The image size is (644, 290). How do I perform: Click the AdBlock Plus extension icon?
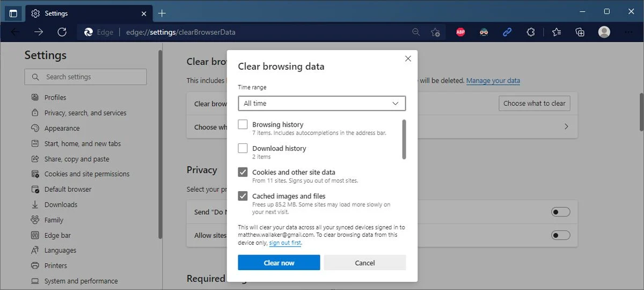[x=460, y=32]
